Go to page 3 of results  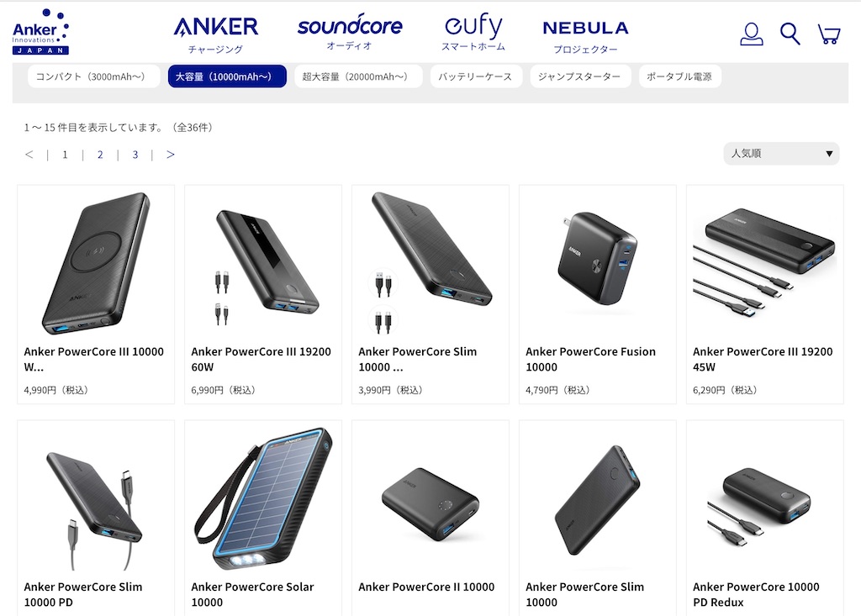pyautogui.click(x=135, y=155)
